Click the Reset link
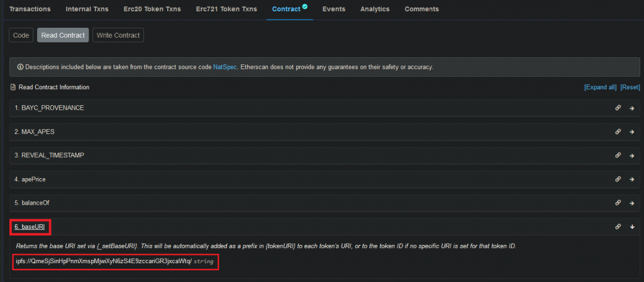The height and width of the screenshot is (282, 644). (630, 87)
